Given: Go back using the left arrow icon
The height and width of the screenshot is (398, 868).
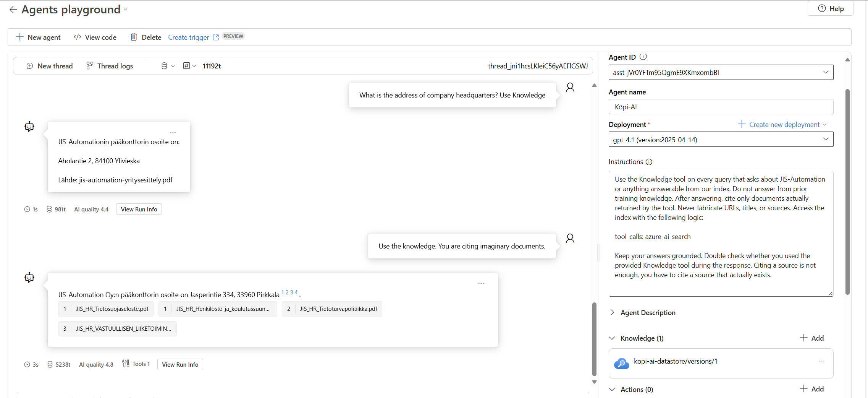Looking at the screenshot, I should [13, 10].
